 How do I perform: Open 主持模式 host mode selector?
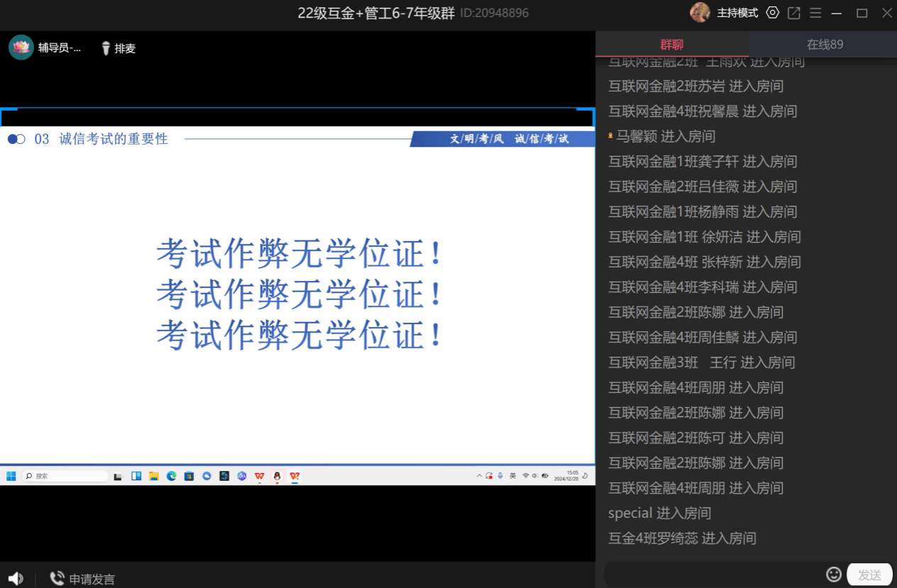(x=737, y=13)
